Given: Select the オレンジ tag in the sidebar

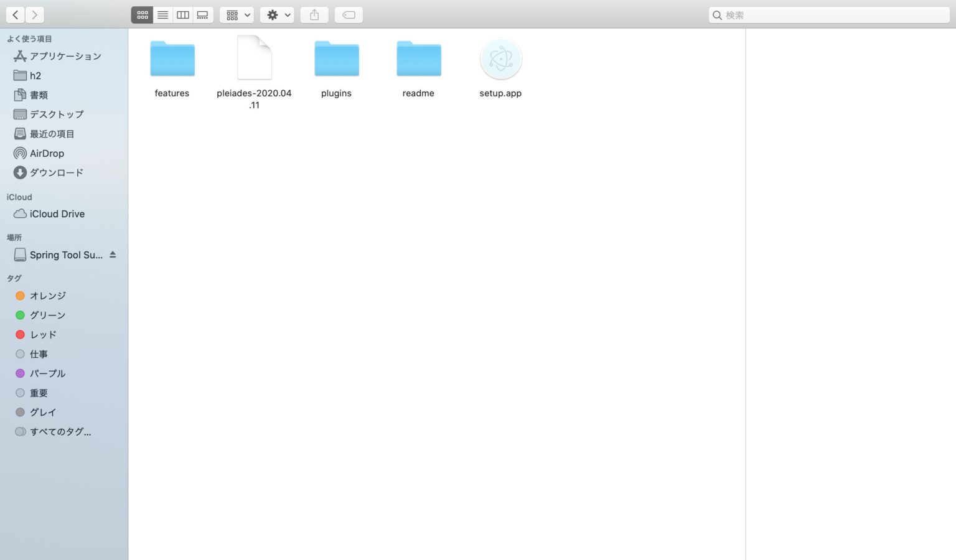Looking at the screenshot, I should [x=48, y=296].
